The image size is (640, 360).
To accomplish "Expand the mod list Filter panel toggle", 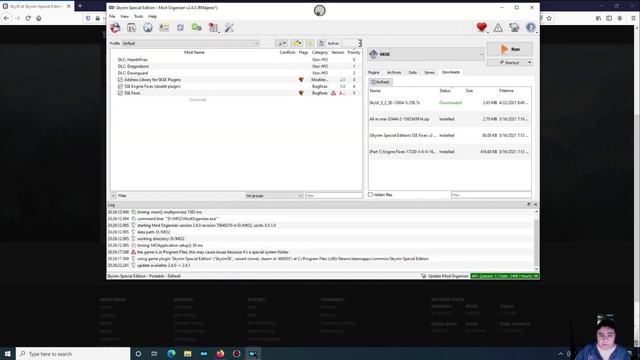I will [x=113, y=196].
